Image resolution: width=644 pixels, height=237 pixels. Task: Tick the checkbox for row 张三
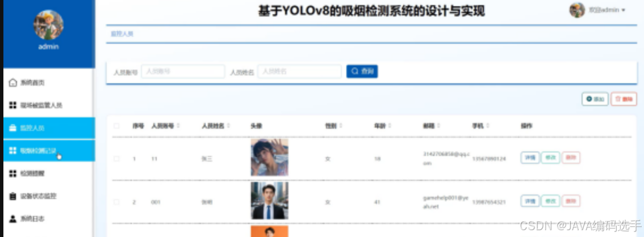click(x=116, y=159)
